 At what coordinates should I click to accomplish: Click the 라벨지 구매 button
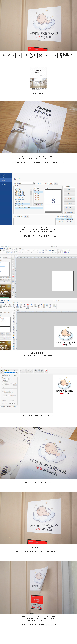[38, 205]
